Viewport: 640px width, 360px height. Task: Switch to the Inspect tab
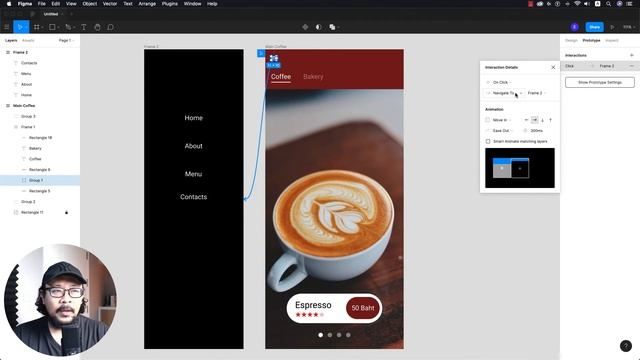612,40
